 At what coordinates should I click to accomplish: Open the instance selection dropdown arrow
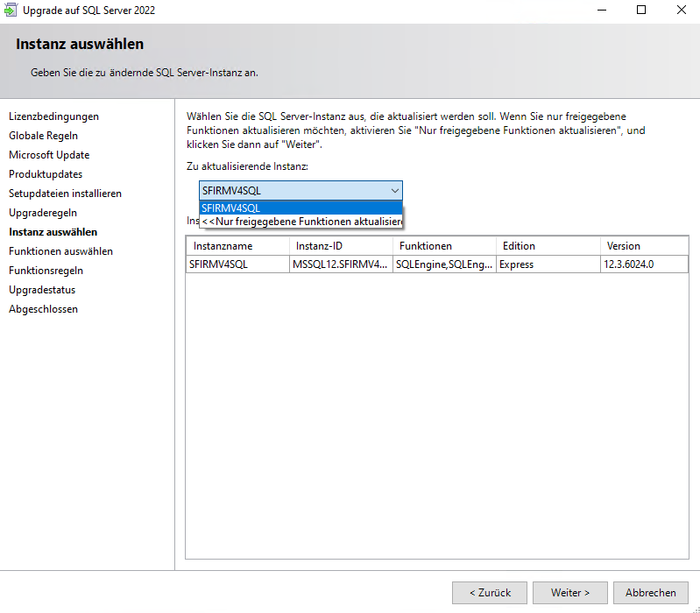pyautogui.click(x=394, y=191)
